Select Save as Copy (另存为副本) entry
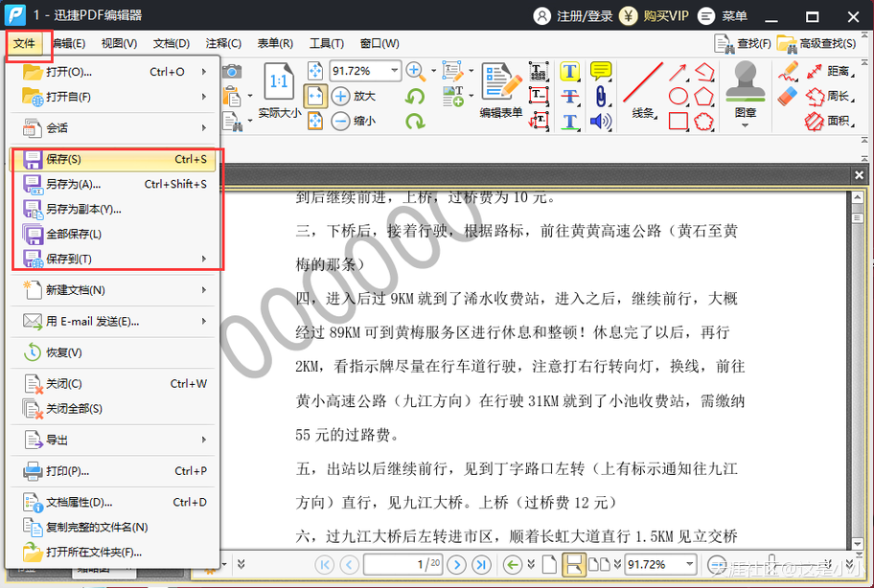 (114, 210)
